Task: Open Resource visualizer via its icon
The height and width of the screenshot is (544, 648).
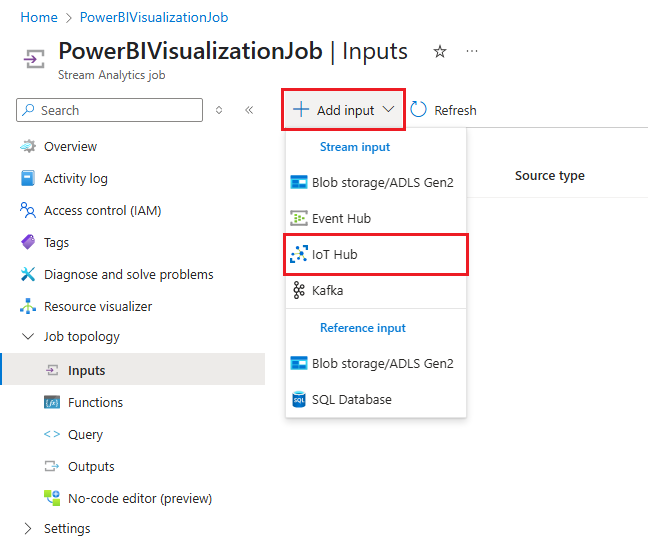Action: [28, 307]
